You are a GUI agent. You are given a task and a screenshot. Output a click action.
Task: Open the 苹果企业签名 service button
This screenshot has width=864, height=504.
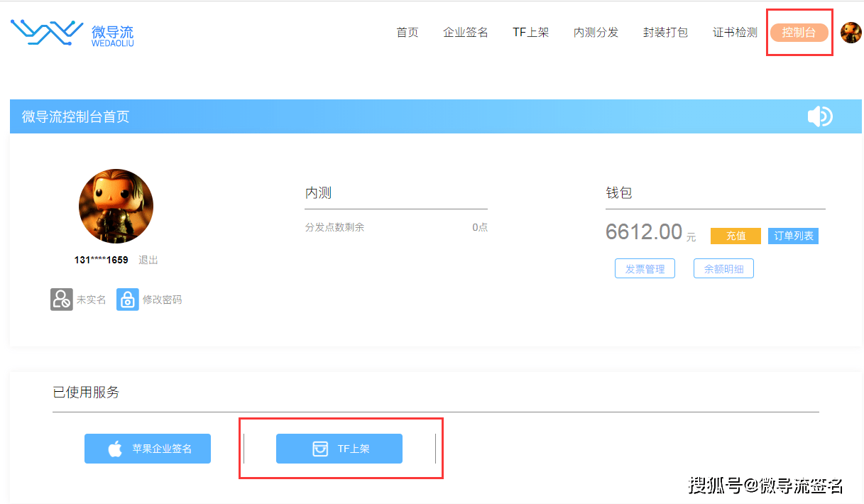148,449
